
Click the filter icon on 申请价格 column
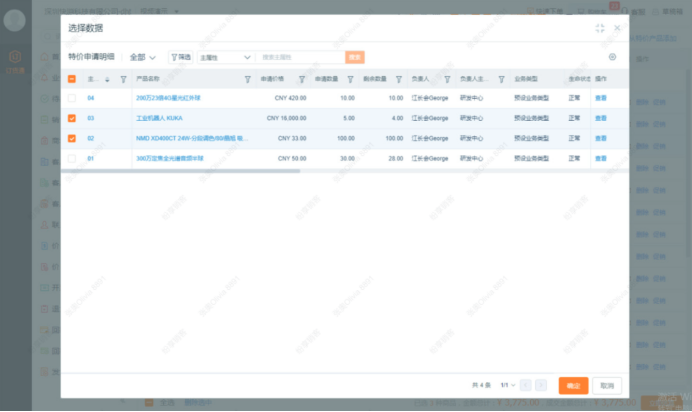[x=305, y=79]
